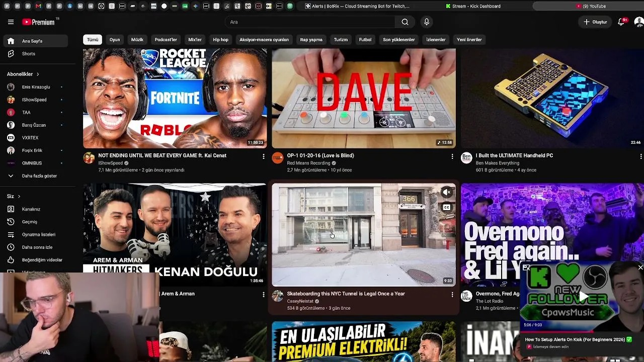Select the Rap yapma filter chip
Screen dimensions: 644x362
pos(311,40)
